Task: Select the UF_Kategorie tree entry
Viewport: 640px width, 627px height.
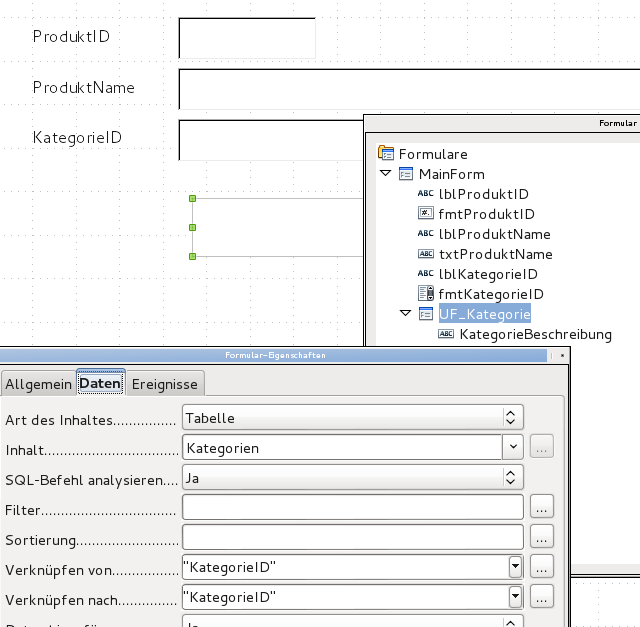Action: click(485, 314)
